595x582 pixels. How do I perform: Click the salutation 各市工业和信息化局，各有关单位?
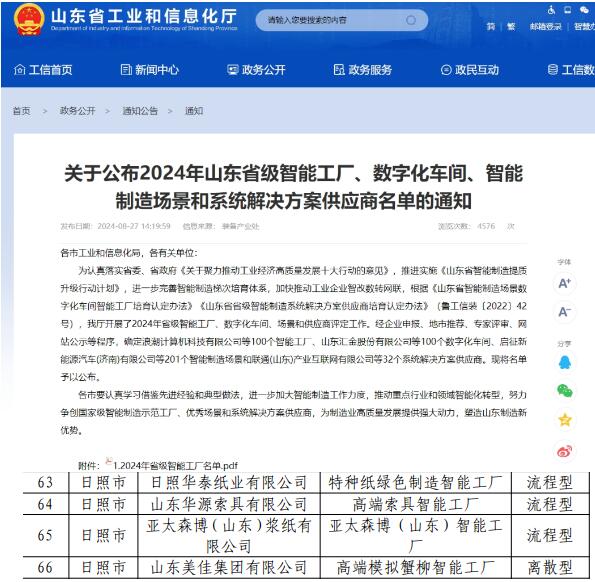click(x=128, y=253)
